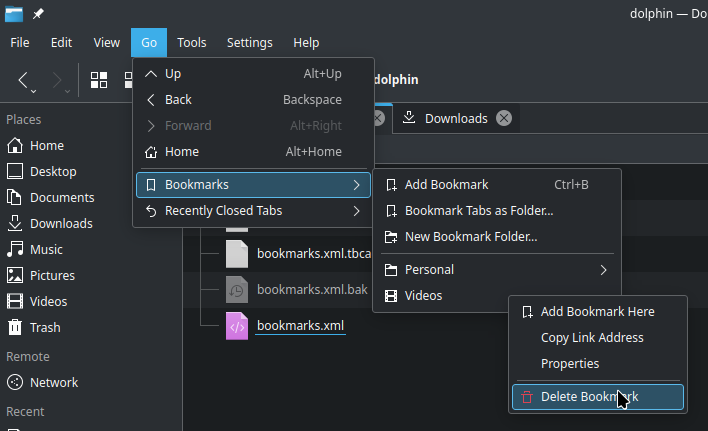Click the Dolphin folder icon in title bar

click(14, 14)
